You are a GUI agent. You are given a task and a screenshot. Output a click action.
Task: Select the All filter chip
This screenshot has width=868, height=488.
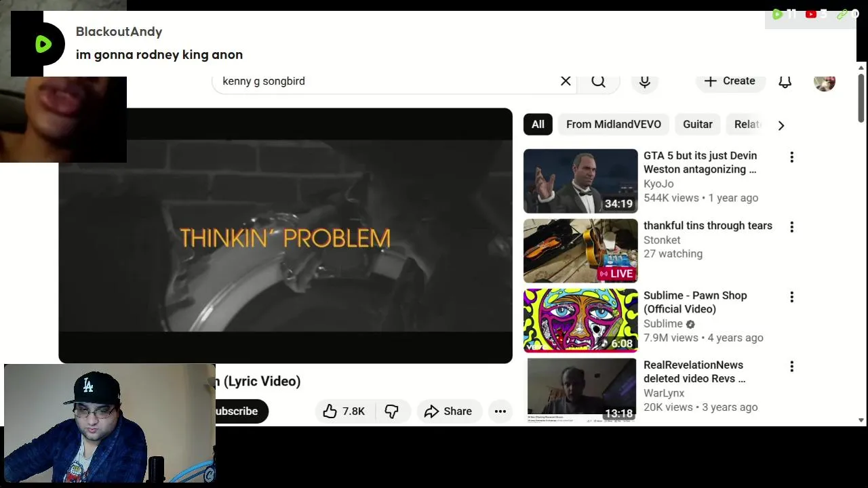click(538, 125)
